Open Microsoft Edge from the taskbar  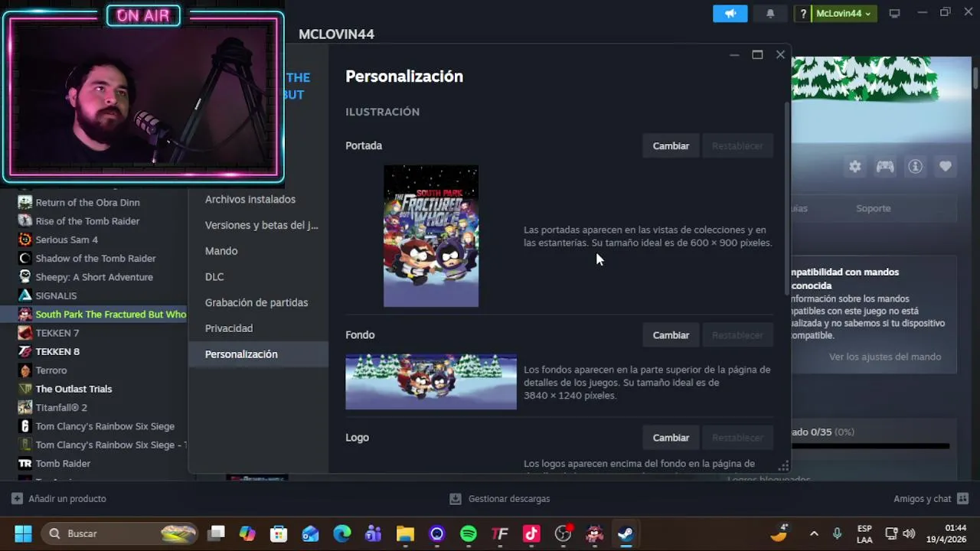(342, 533)
